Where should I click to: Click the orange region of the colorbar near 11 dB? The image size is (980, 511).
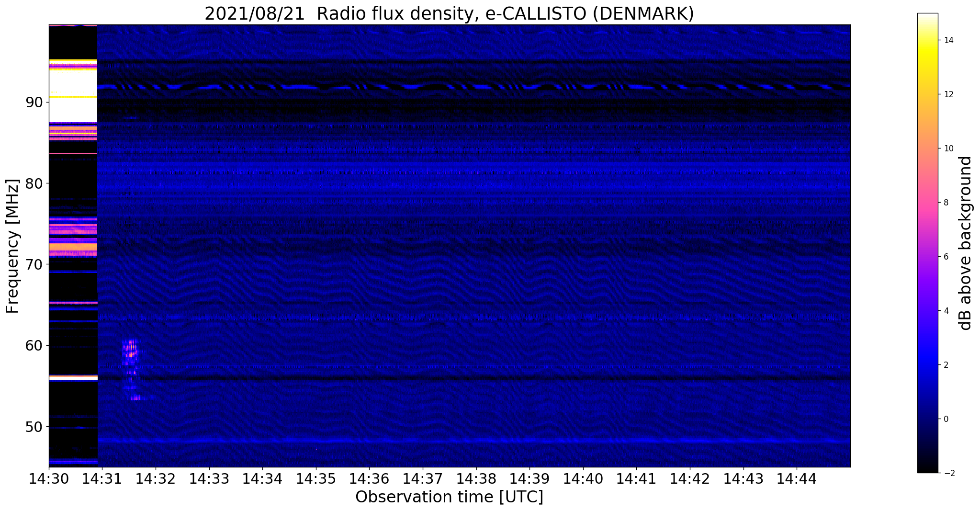[x=927, y=122]
